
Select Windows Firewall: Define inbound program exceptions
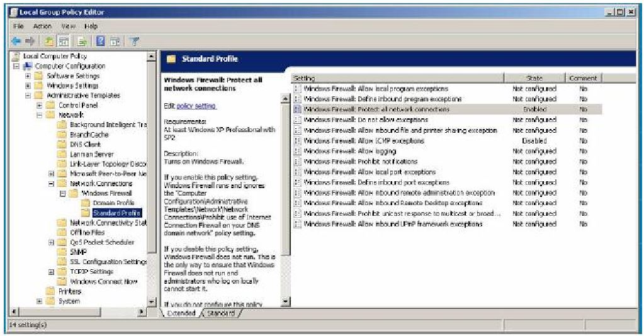pyautogui.click(x=383, y=99)
